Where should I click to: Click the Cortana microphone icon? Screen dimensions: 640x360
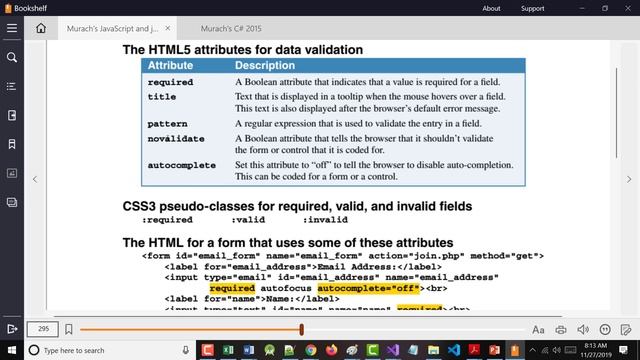pyautogui.click(x=185, y=350)
